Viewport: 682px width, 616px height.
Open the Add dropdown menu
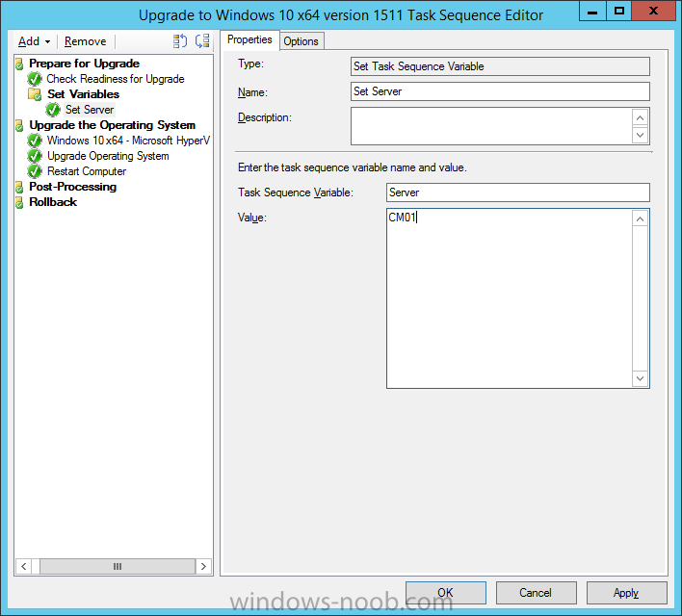(x=34, y=41)
